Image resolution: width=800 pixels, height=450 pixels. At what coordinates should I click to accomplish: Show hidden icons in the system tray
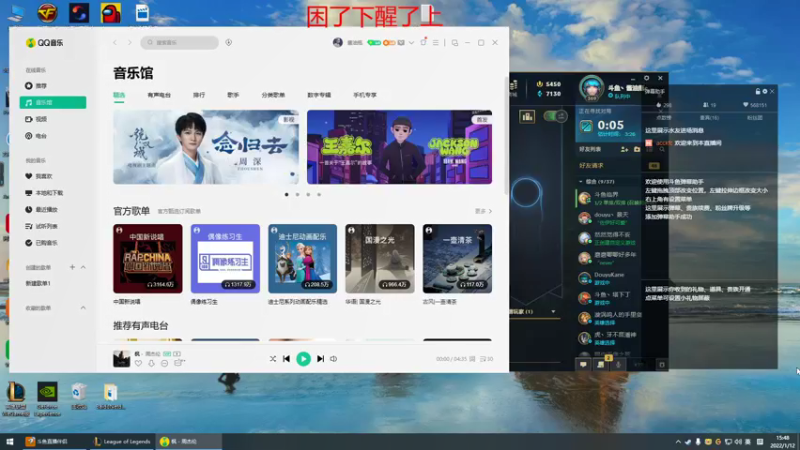point(678,442)
